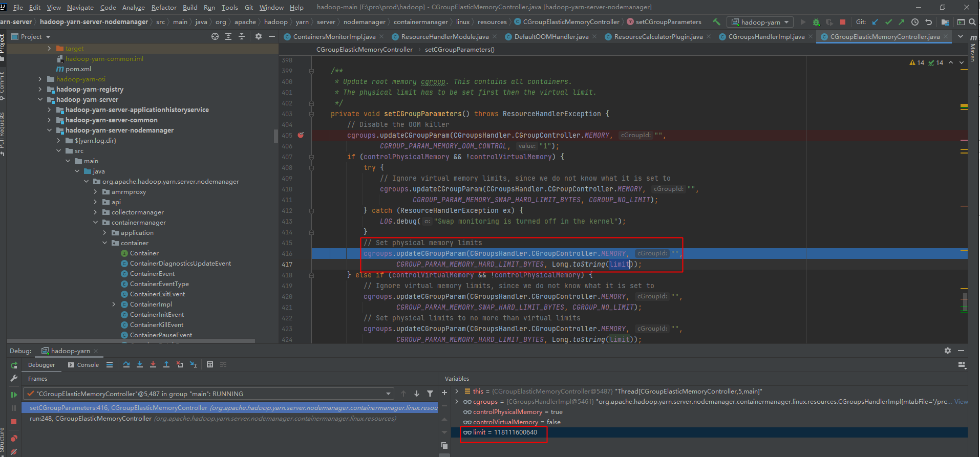This screenshot has width=980, height=457.
Task: Expand the 'this' variable node
Action: coord(457,391)
